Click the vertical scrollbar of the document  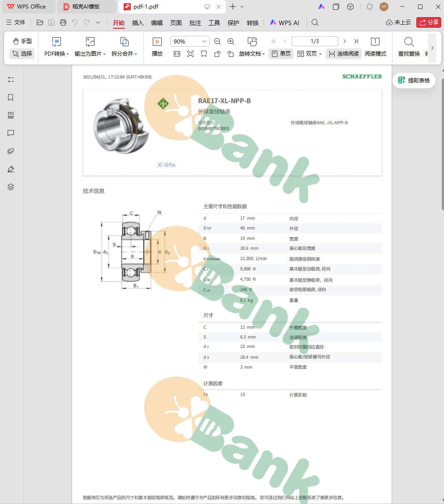tap(442, 145)
